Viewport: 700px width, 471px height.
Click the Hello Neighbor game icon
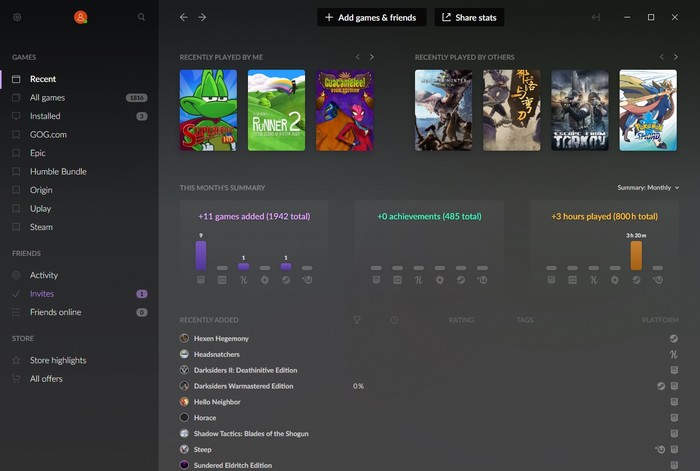click(184, 402)
